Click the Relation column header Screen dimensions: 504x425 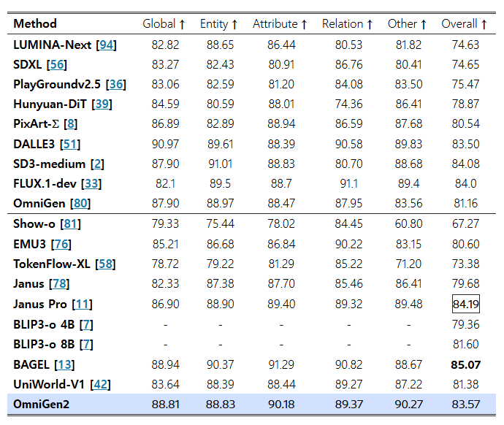pyautogui.click(x=348, y=24)
